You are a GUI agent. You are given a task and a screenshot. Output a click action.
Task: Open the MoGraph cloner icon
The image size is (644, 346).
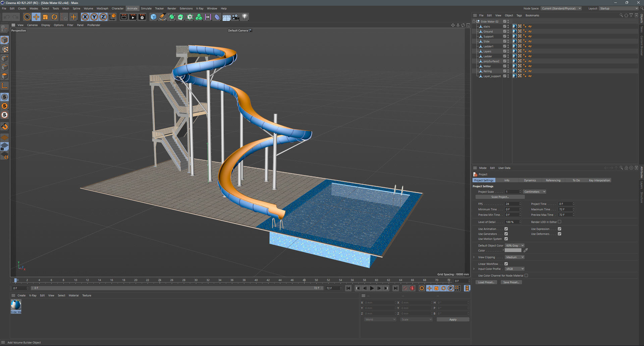coord(190,17)
